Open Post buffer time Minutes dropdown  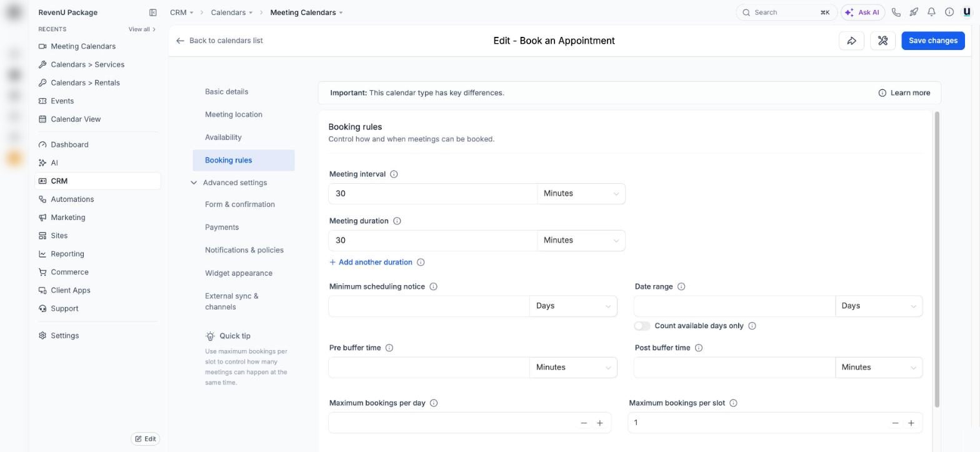tap(879, 368)
